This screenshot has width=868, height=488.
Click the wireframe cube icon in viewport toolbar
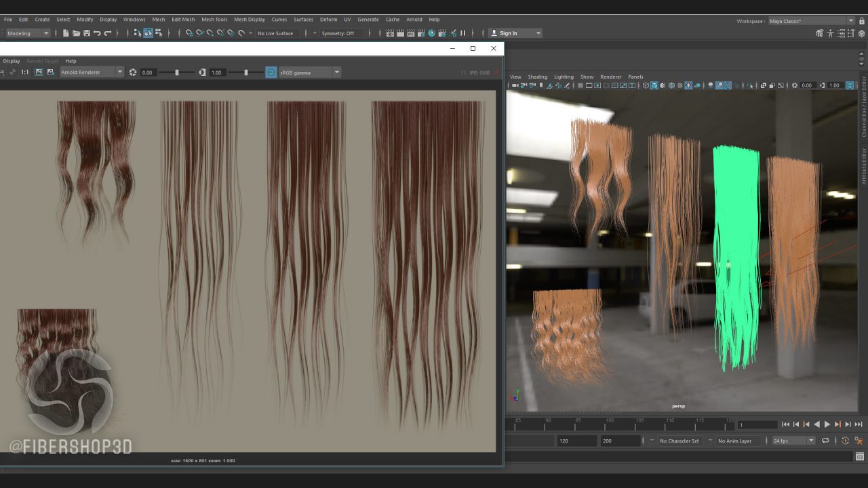pyautogui.click(x=646, y=85)
